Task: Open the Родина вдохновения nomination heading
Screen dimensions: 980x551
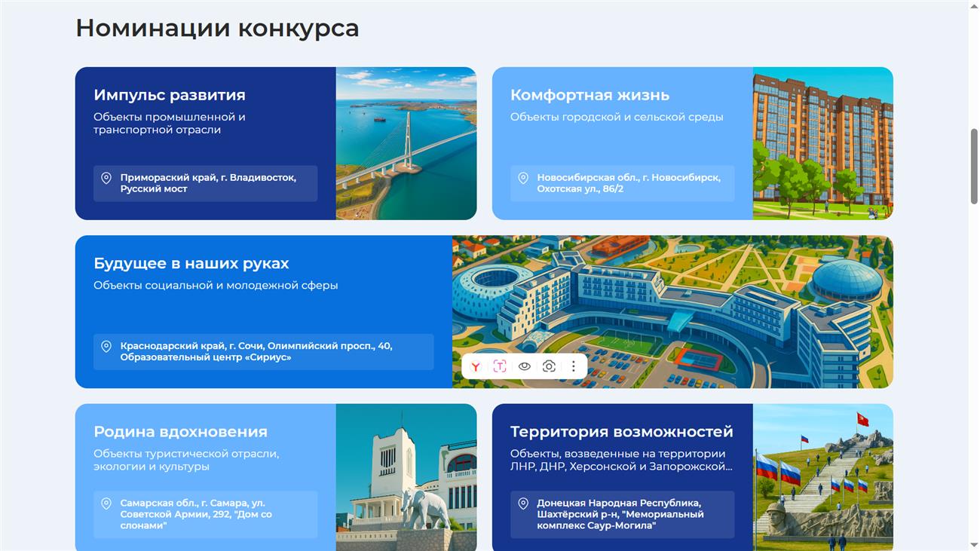Action: [180, 432]
